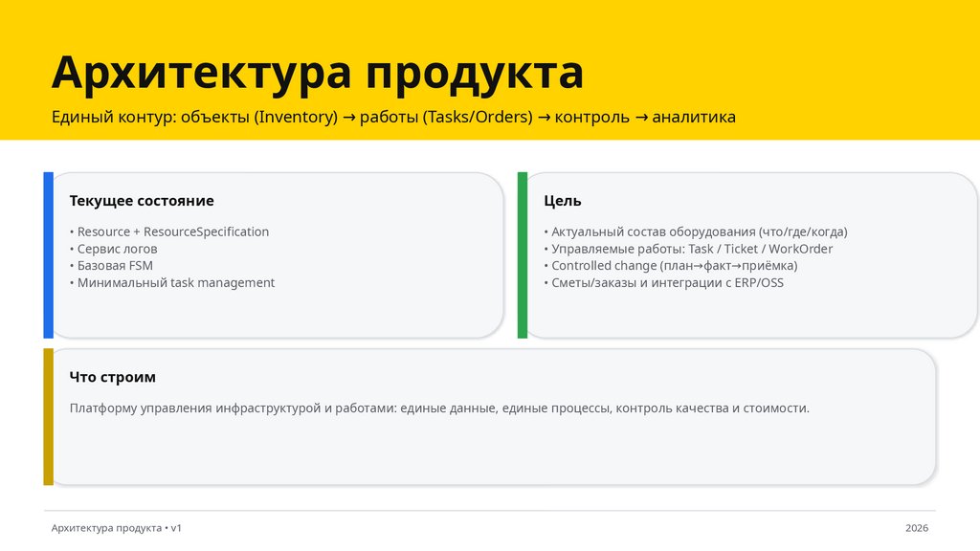Click 'Управляемые работы: Task / Ticket / WorkOrder' bullet
Screen dimensions: 980x551
(x=688, y=249)
